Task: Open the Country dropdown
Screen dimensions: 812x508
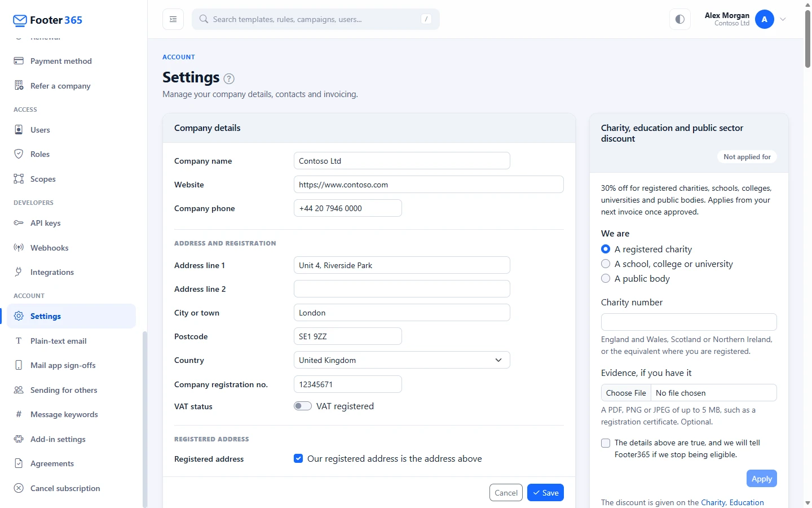Action: click(x=402, y=360)
